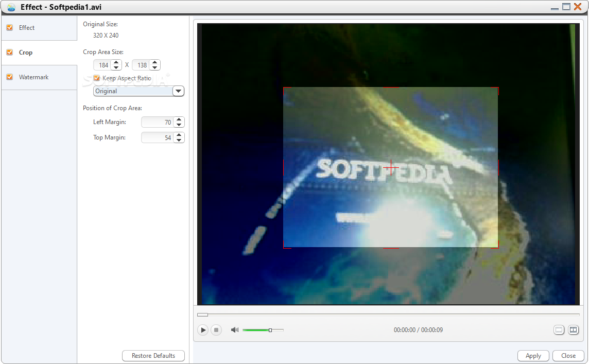Click the video seek bar handle
The height and width of the screenshot is (364, 589).
pyautogui.click(x=202, y=315)
